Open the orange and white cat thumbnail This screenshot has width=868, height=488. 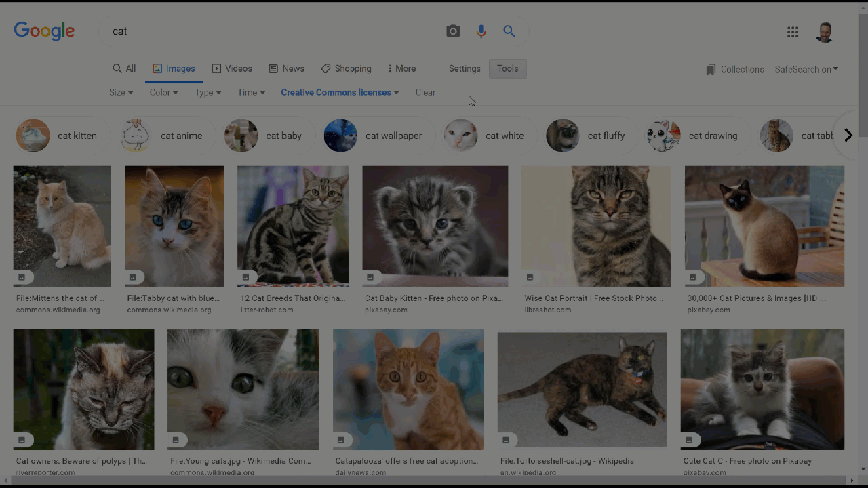tap(408, 390)
